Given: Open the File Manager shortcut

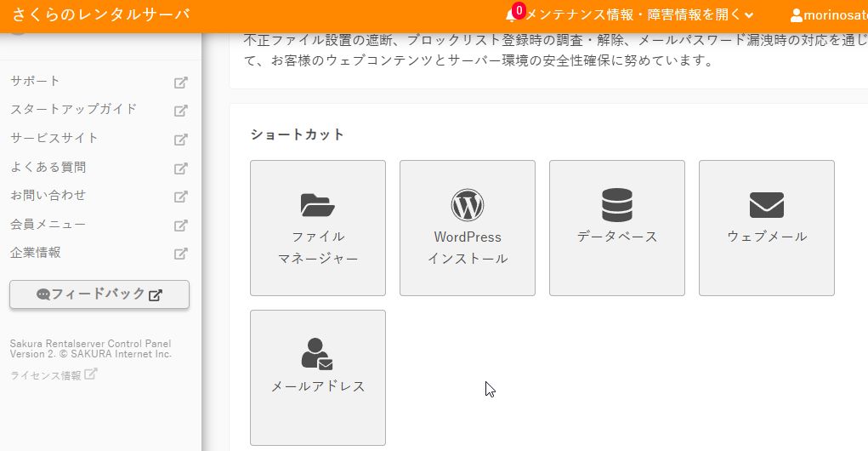Looking at the screenshot, I should 318,228.
